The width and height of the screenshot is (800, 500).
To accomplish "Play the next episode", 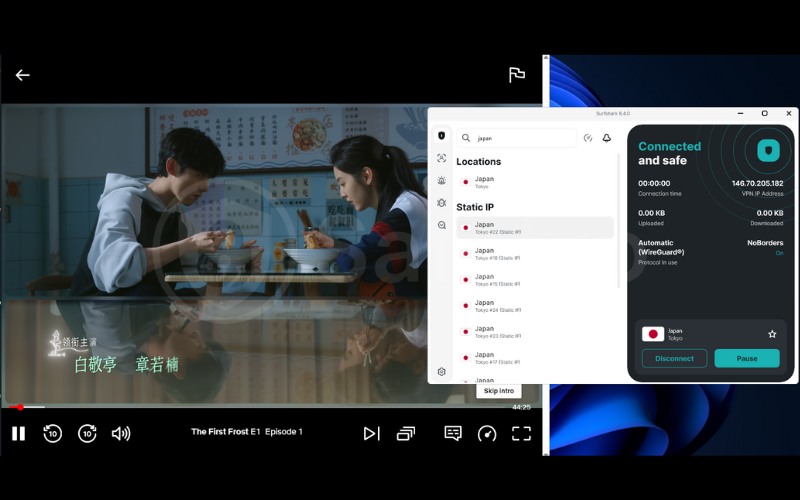I will tap(371, 433).
